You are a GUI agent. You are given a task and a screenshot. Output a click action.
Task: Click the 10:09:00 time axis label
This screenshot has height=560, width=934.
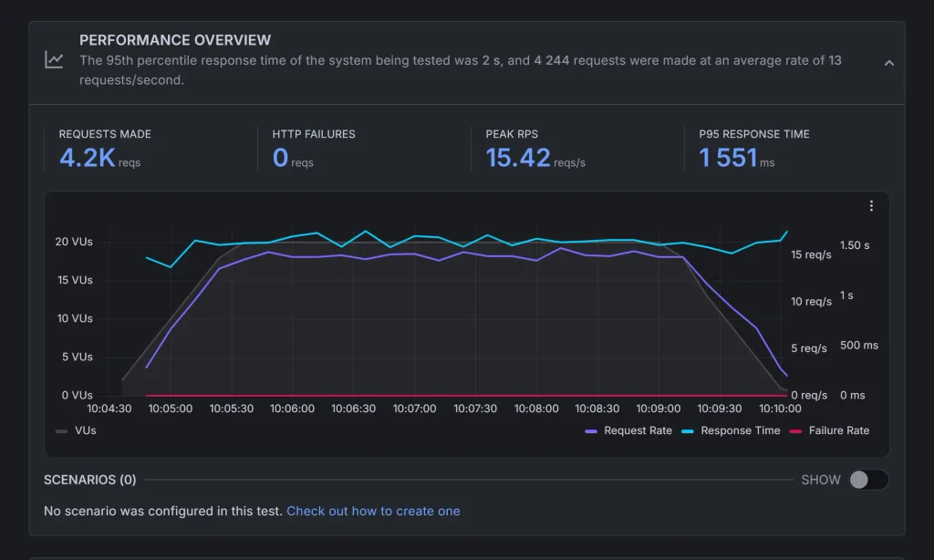pyautogui.click(x=659, y=409)
